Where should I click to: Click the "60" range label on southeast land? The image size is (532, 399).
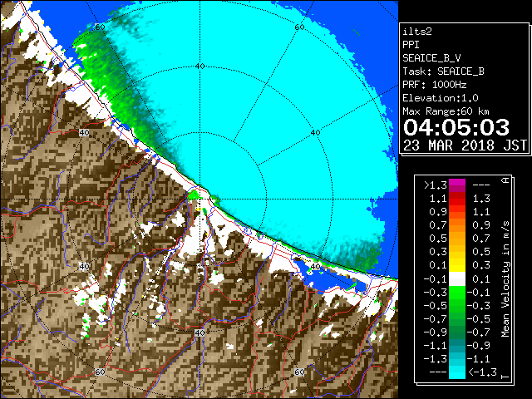(x=299, y=372)
